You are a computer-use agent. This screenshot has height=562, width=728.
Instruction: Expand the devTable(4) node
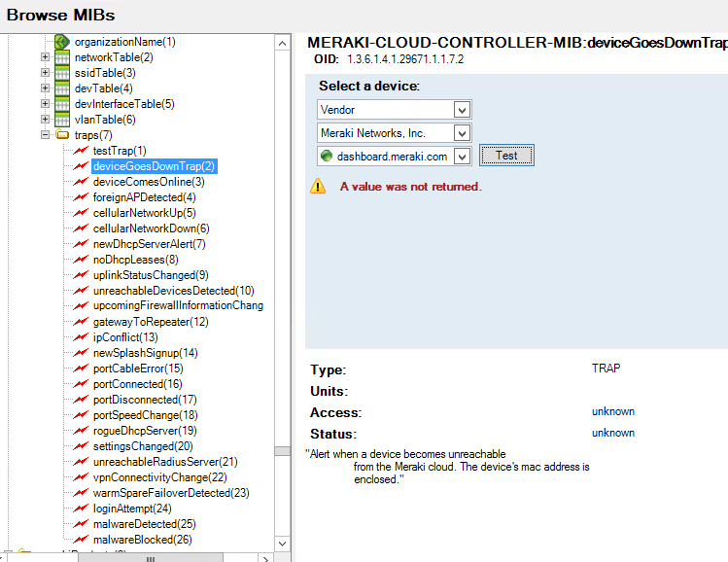pyautogui.click(x=45, y=88)
